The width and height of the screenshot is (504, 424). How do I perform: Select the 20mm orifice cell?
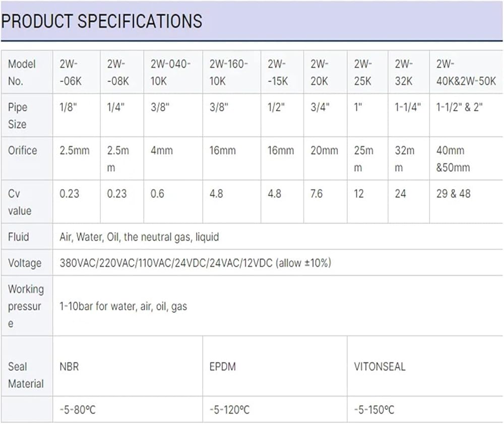click(x=325, y=158)
